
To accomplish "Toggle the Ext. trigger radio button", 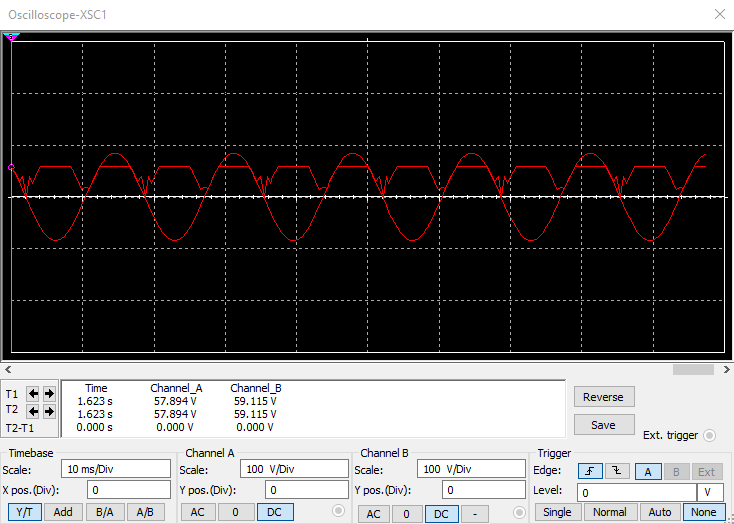I will pyautogui.click(x=710, y=435).
